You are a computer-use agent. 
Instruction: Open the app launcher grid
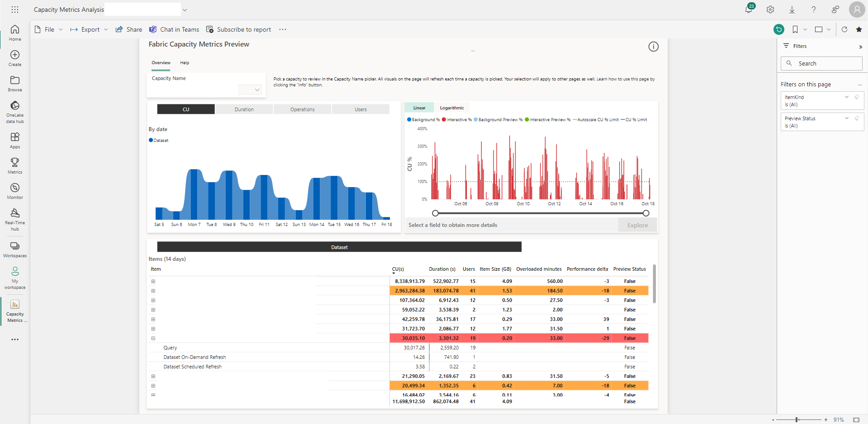(x=15, y=9)
